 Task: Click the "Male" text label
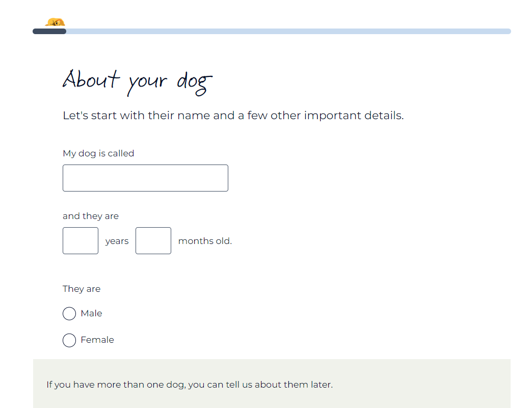(x=92, y=313)
